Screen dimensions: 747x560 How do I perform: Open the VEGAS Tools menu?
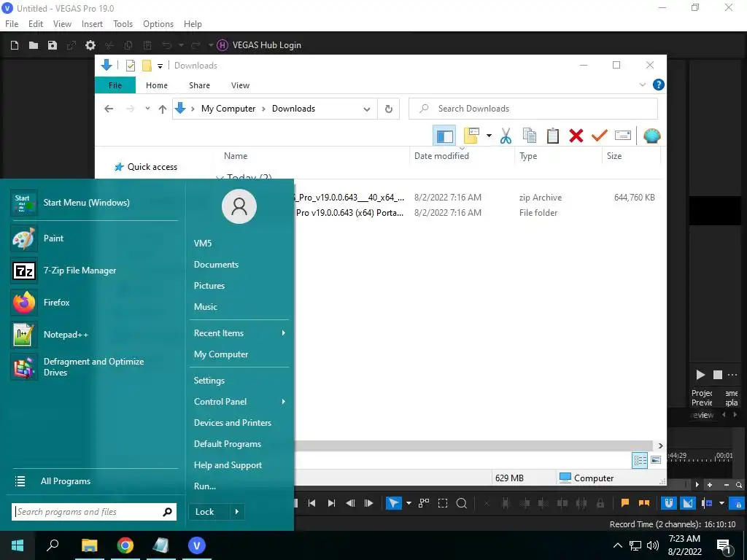[123, 24]
